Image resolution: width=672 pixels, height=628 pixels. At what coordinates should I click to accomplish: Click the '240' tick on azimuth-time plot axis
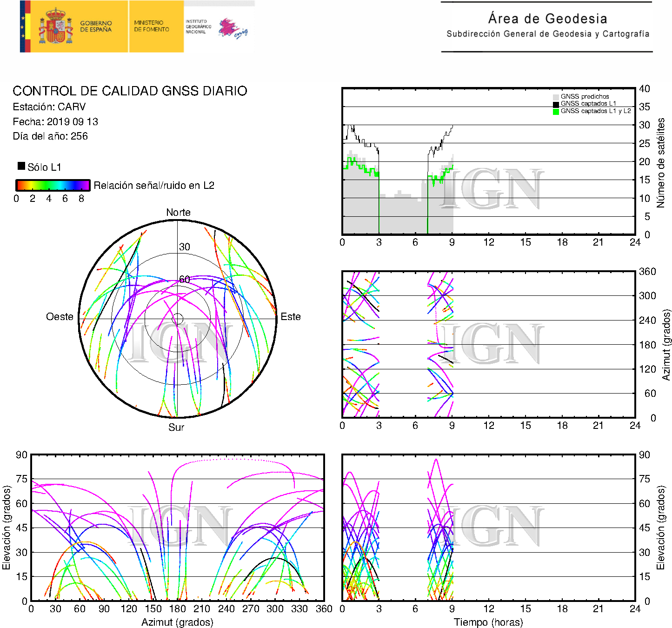647,320
